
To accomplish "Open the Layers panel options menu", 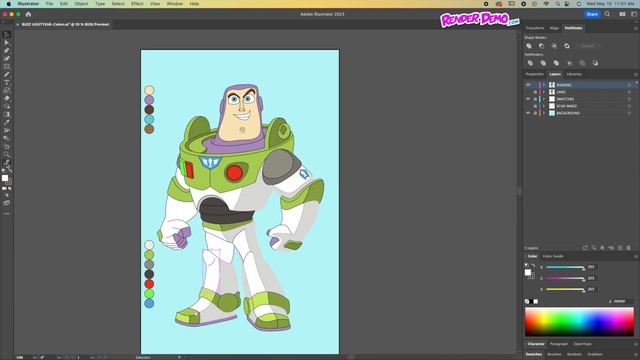I will point(636,74).
